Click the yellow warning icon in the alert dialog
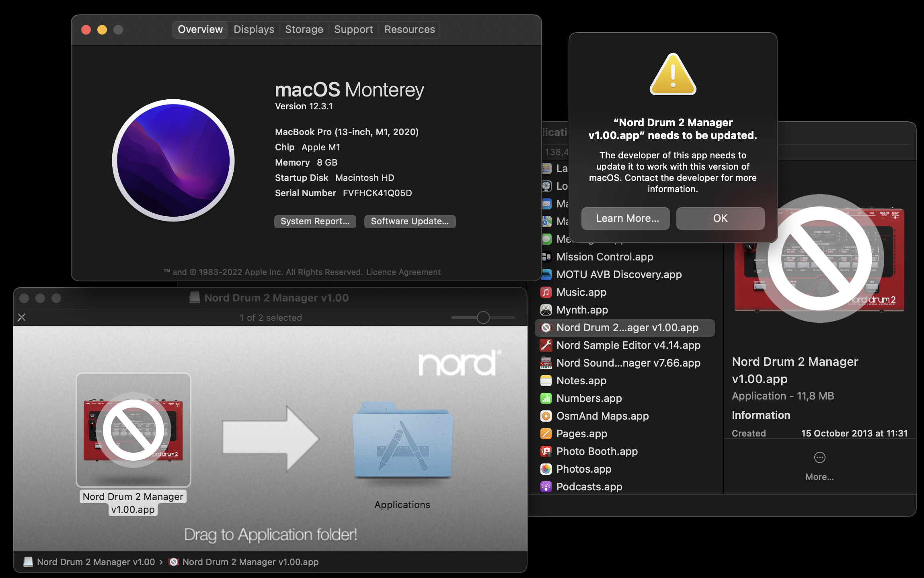The image size is (924, 578). coord(673,74)
